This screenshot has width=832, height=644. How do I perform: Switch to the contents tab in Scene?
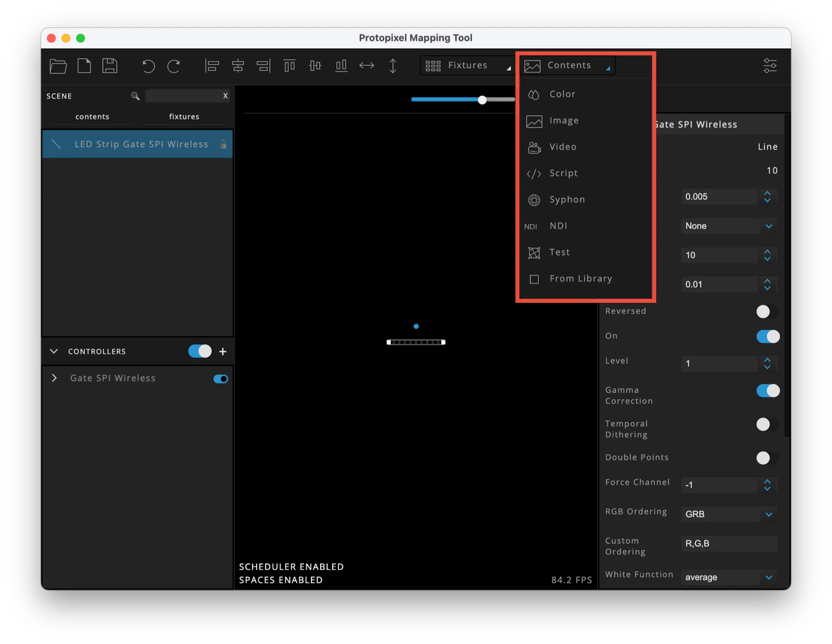click(92, 117)
